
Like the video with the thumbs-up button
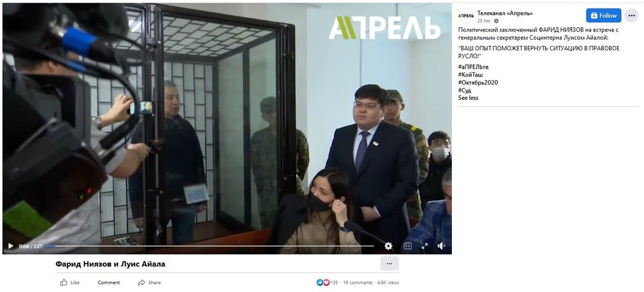click(70, 282)
